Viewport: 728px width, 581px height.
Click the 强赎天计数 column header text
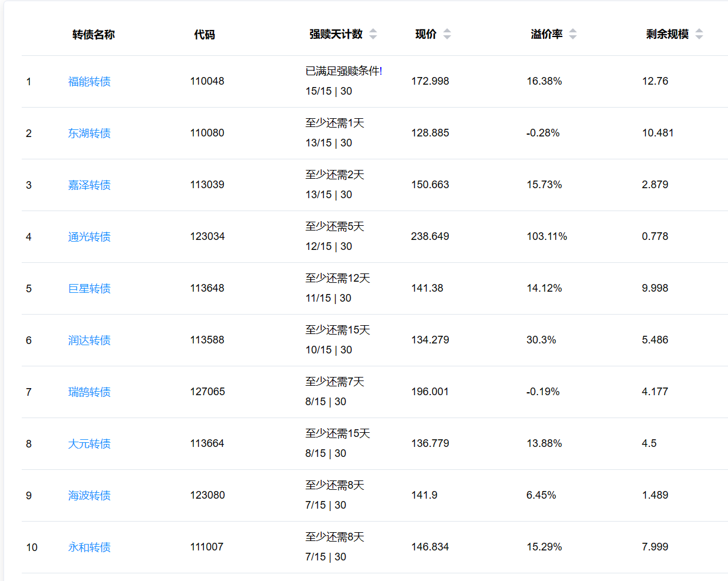coord(336,34)
